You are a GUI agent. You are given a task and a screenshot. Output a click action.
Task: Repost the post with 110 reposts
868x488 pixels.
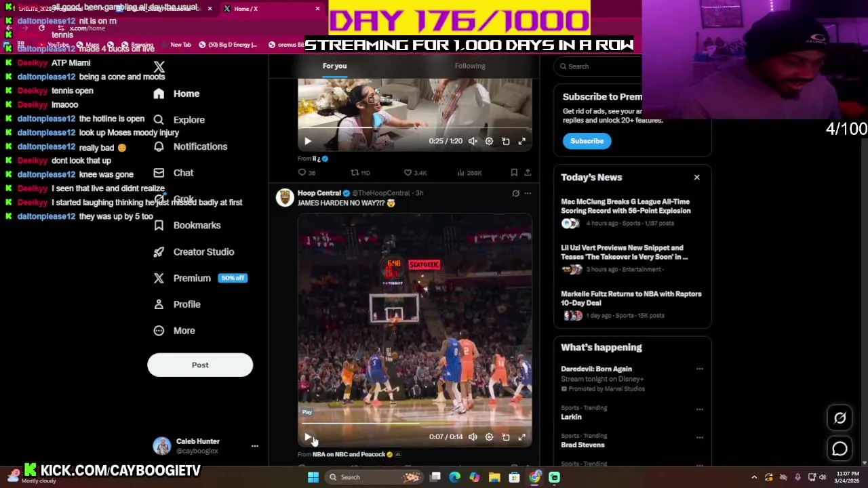click(x=360, y=173)
